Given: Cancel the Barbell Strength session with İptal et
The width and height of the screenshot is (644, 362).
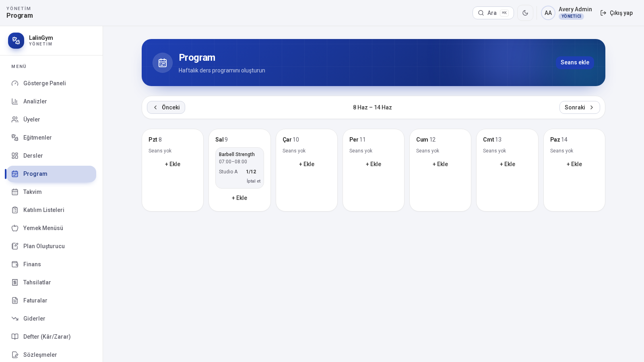Looking at the screenshot, I should tap(254, 181).
